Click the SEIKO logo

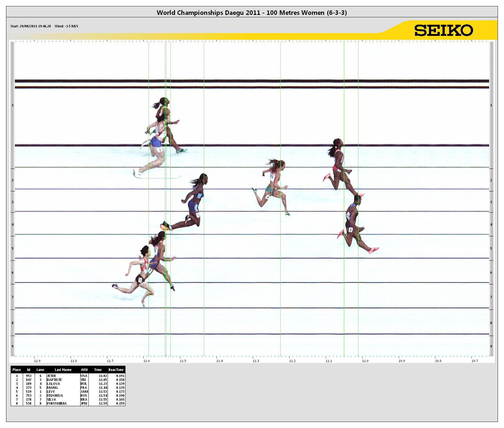[x=444, y=30]
